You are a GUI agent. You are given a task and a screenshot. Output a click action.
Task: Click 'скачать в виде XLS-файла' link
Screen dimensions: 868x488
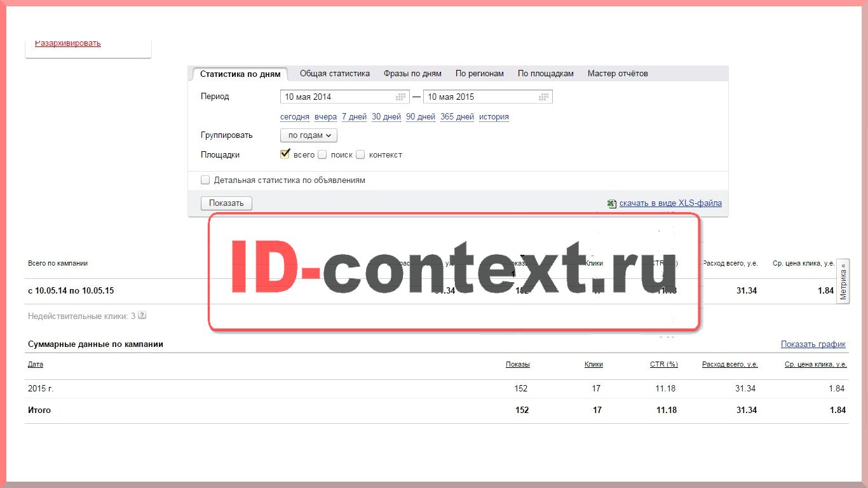click(670, 203)
